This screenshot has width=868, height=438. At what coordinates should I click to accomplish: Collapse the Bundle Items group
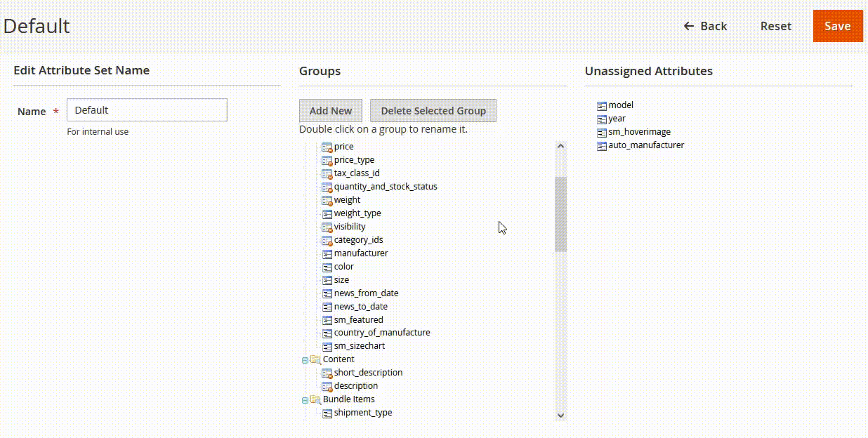pyautogui.click(x=305, y=400)
